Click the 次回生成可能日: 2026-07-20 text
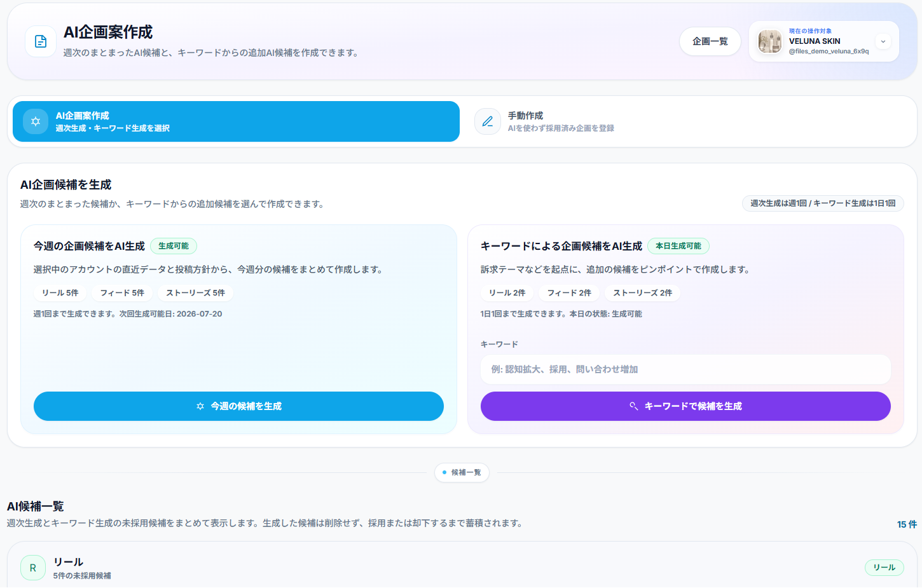Viewport: 922px width, 588px height. coord(170,314)
